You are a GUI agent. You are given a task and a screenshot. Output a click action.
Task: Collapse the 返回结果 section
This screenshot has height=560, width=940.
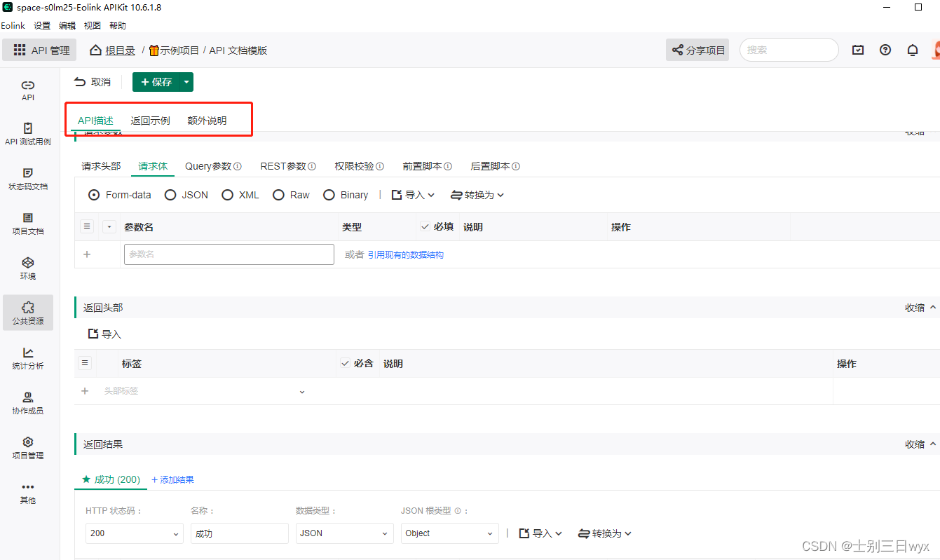coord(920,444)
